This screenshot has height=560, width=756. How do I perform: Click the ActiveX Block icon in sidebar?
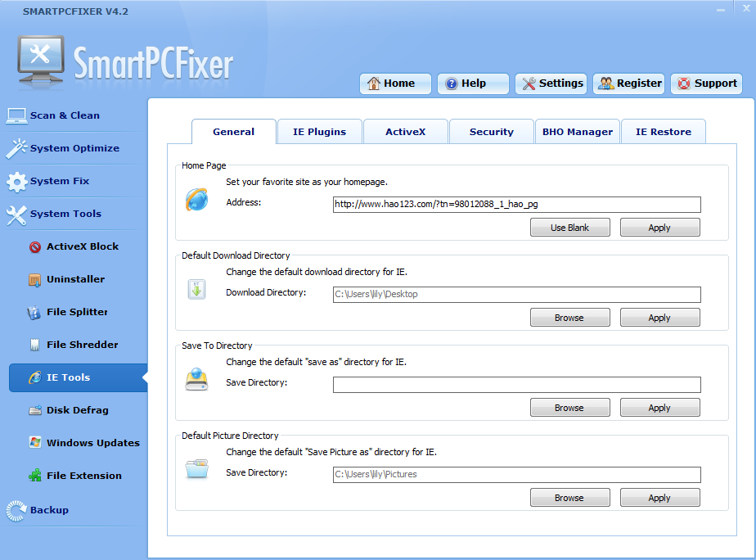[34, 247]
